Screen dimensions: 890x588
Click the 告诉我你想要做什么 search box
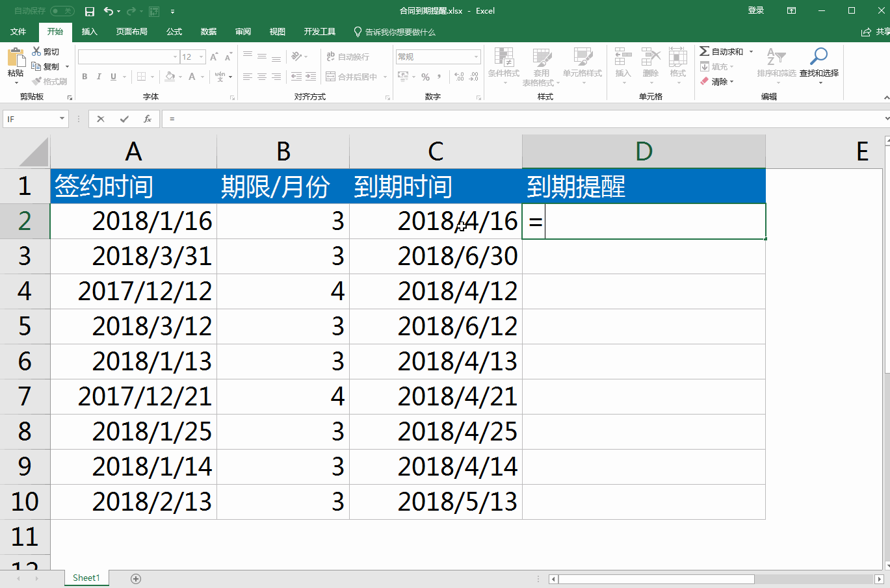[x=395, y=32]
